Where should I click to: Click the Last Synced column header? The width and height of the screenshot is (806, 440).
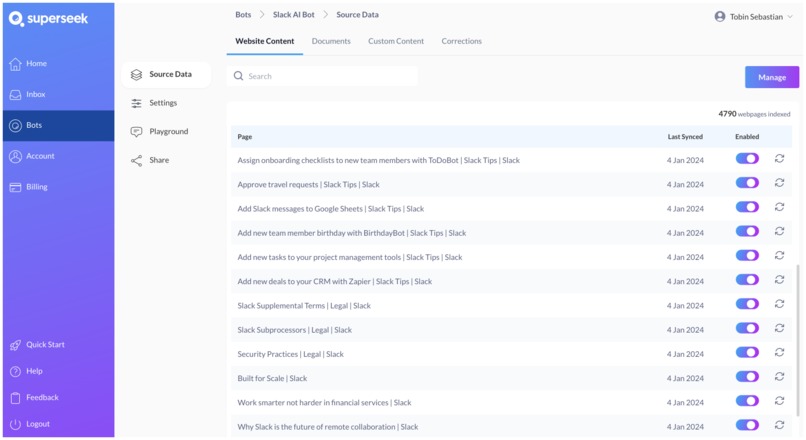685,137
